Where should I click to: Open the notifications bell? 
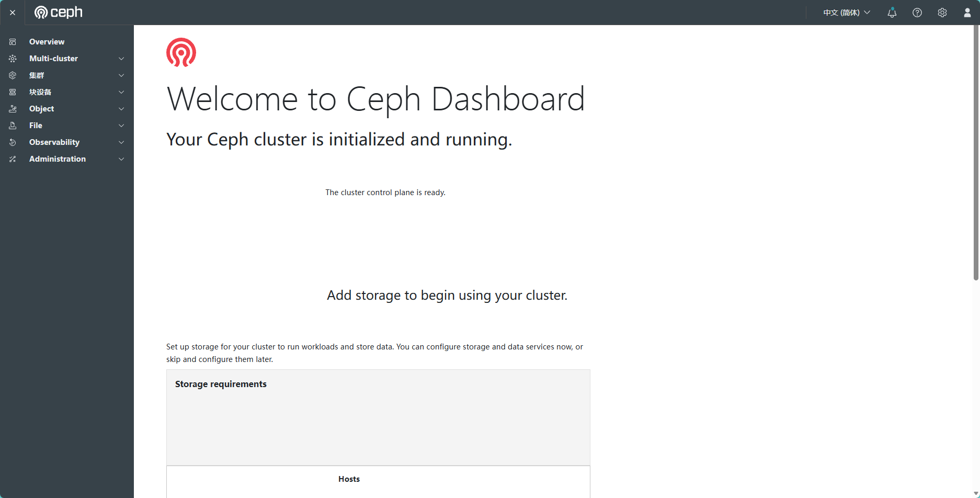892,13
